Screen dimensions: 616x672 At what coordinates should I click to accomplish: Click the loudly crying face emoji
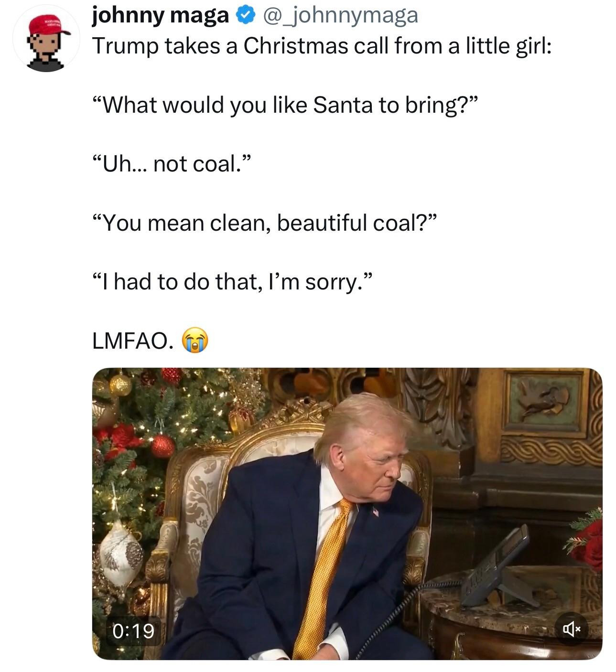(195, 341)
